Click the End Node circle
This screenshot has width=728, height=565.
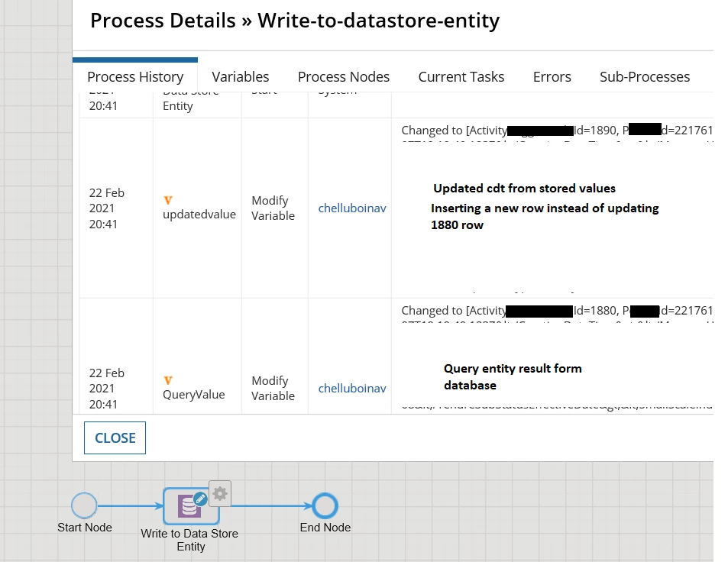coord(325,505)
